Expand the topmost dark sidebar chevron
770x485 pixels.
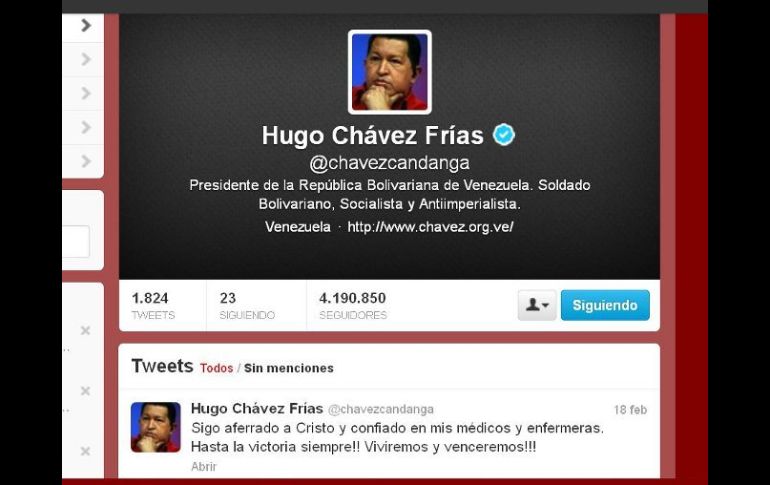[86, 25]
